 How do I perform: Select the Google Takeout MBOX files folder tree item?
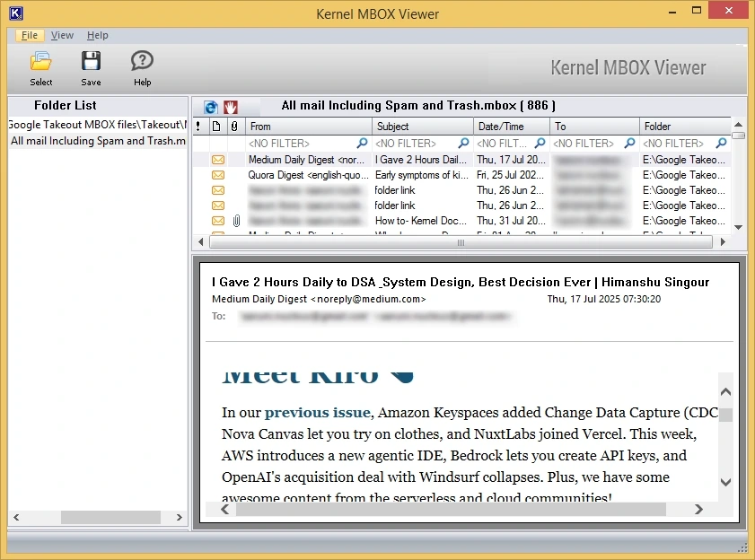coord(97,125)
